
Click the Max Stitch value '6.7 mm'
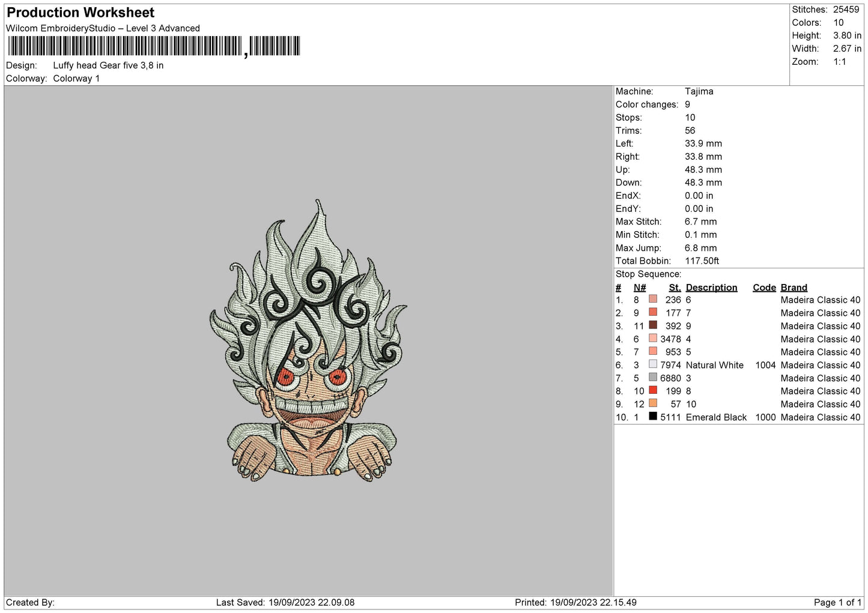click(701, 222)
